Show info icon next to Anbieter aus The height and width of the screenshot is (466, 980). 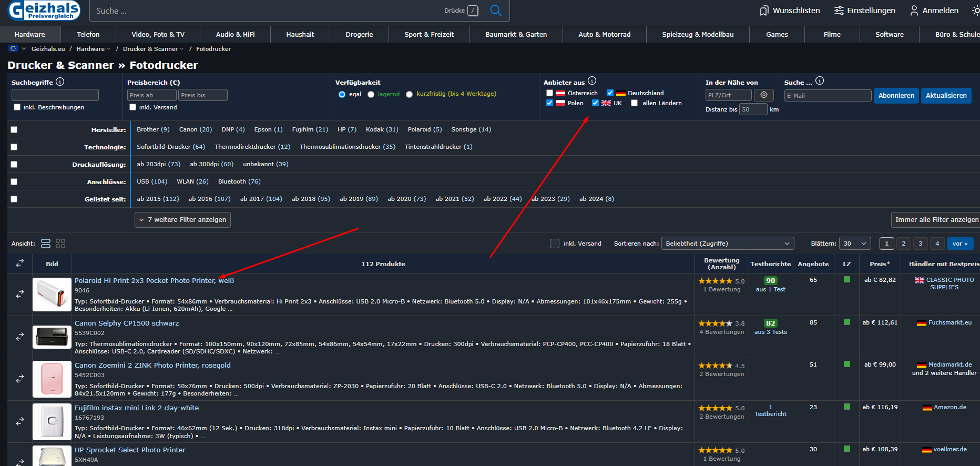pyautogui.click(x=592, y=81)
